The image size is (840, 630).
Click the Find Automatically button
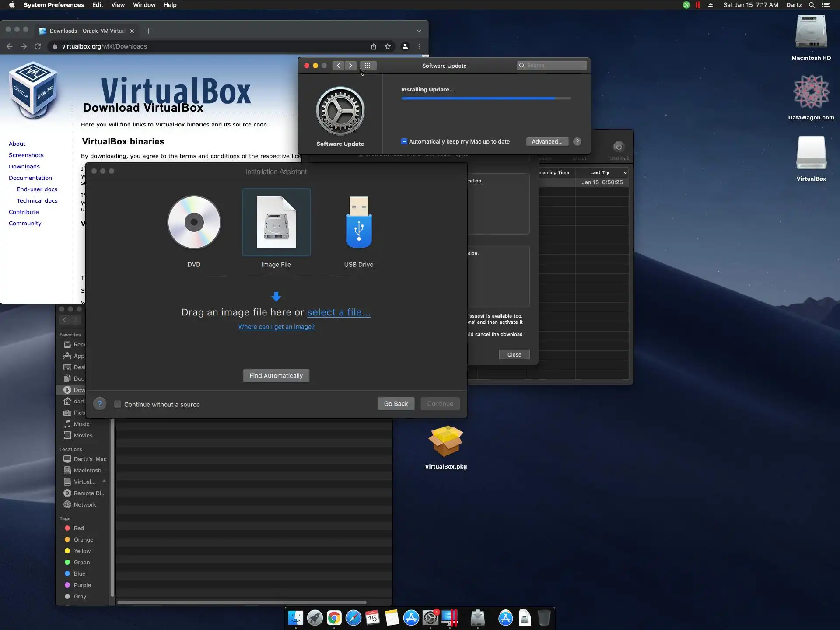[x=276, y=376]
